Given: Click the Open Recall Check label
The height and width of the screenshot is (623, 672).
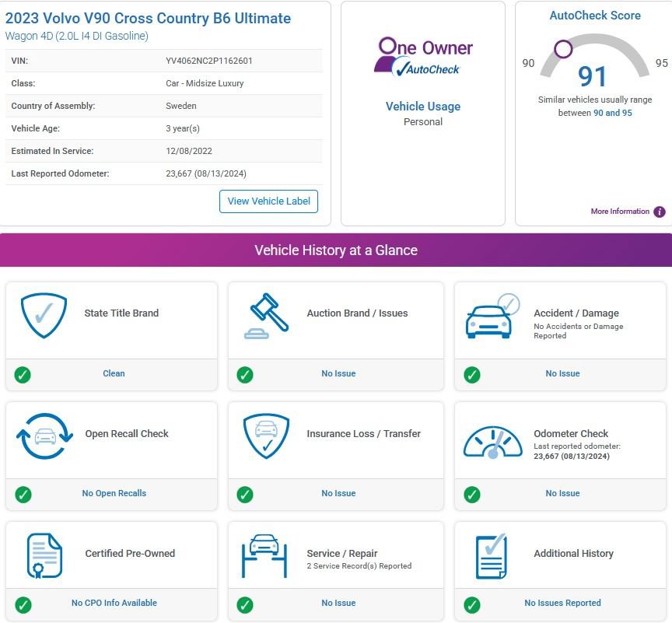Looking at the screenshot, I should click(x=127, y=434).
